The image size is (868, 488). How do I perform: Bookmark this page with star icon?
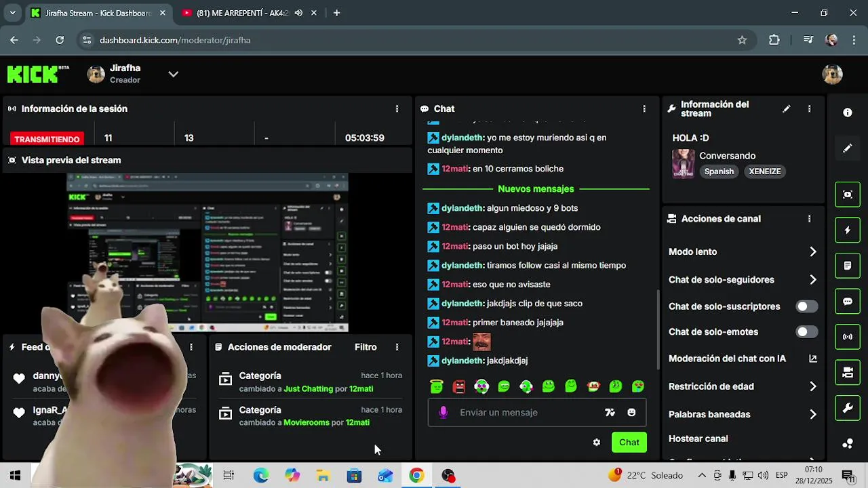point(742,40)
